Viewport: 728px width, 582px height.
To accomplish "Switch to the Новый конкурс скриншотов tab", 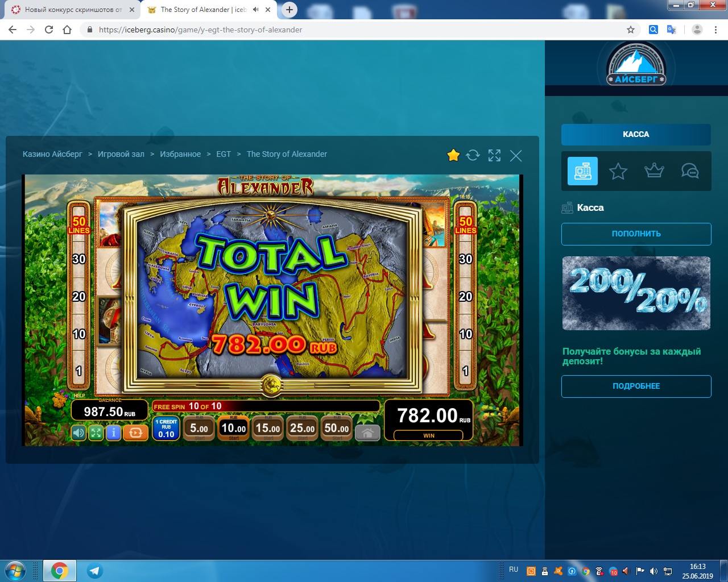I will tap(73, 10).
